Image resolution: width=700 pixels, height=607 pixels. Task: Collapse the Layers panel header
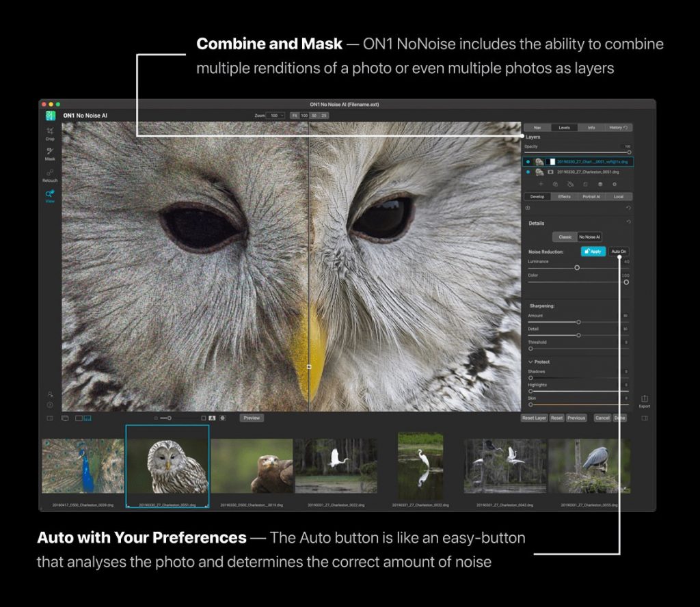(533, 137)
